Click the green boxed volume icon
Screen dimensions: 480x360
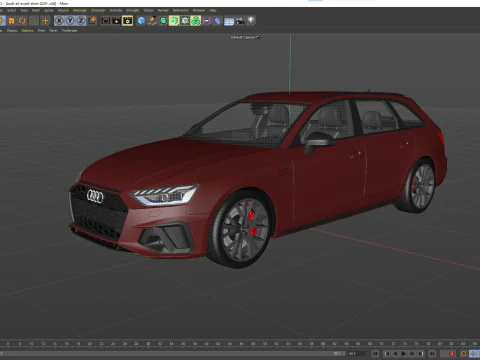(185, 21)
